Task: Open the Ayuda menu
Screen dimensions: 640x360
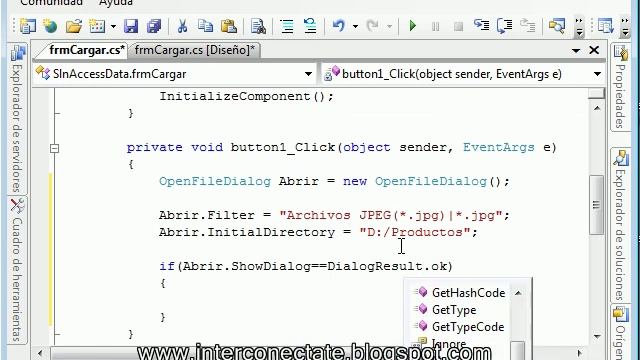Action: click(x=116, y=2)
